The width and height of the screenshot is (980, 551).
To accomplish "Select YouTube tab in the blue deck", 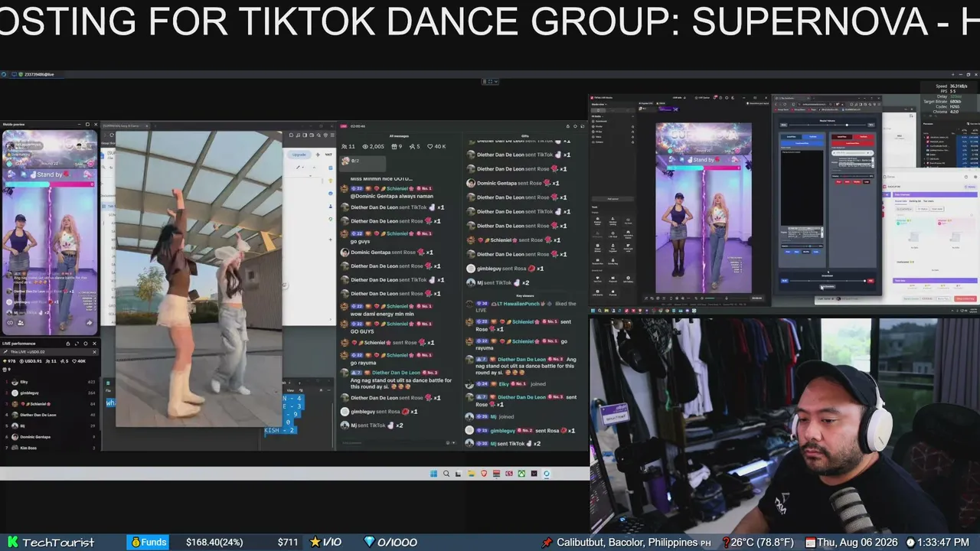I will (812, 137).
